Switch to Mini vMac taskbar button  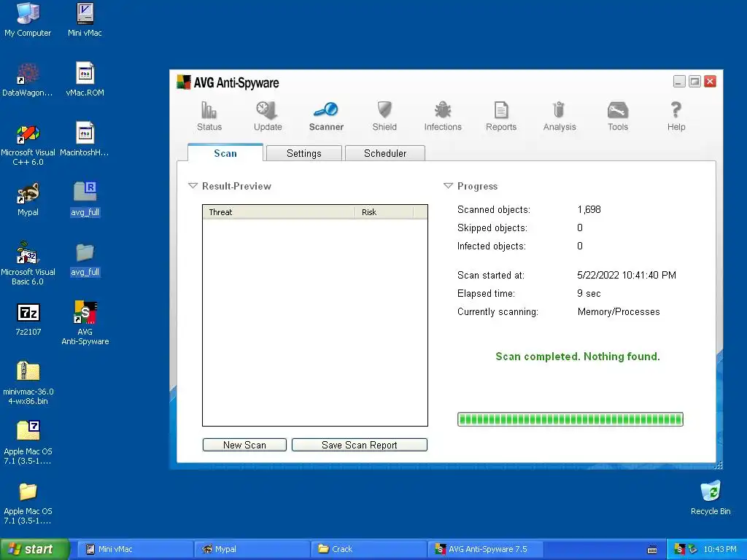[x=135, y=549]
